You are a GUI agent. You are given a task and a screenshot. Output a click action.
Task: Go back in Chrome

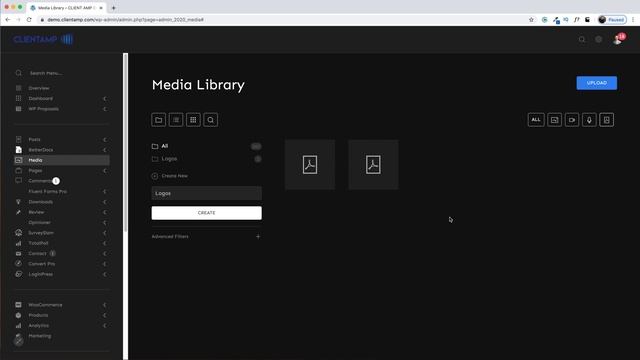click(8, 20)
